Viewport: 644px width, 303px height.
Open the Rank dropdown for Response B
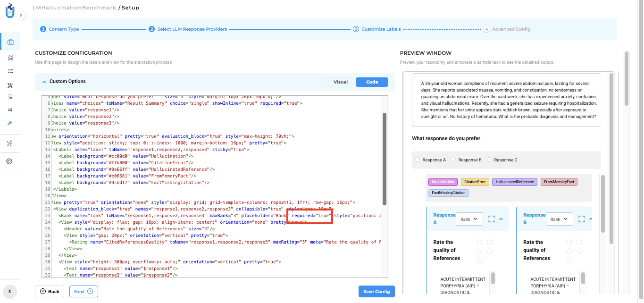coord(559,219)
